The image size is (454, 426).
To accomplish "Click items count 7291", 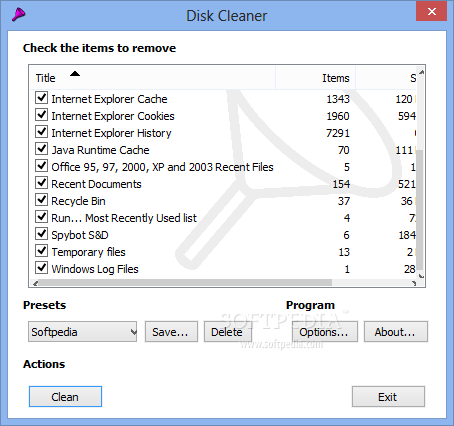I will 338,133.
